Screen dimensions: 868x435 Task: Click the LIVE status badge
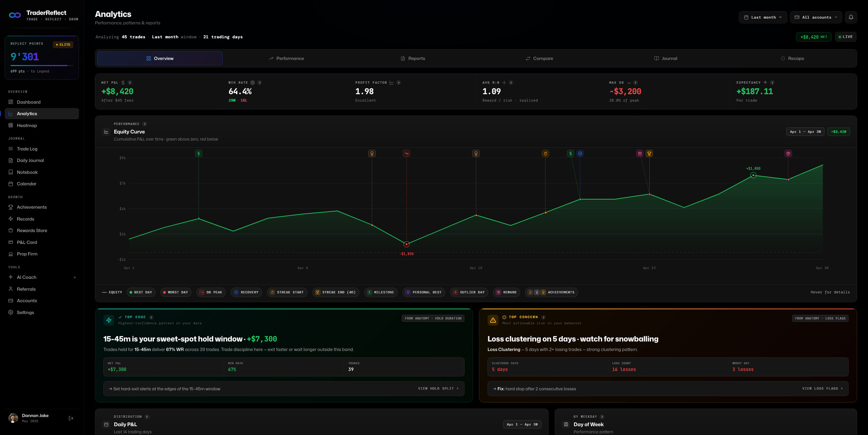tap(846, 37)
